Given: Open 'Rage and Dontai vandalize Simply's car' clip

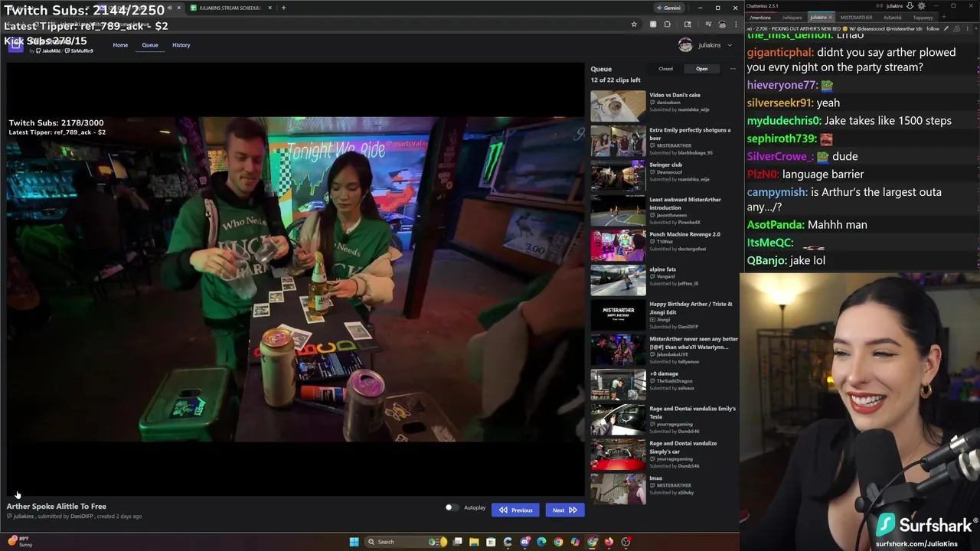Looking at the screenshot, I should [x=618, y=455].
